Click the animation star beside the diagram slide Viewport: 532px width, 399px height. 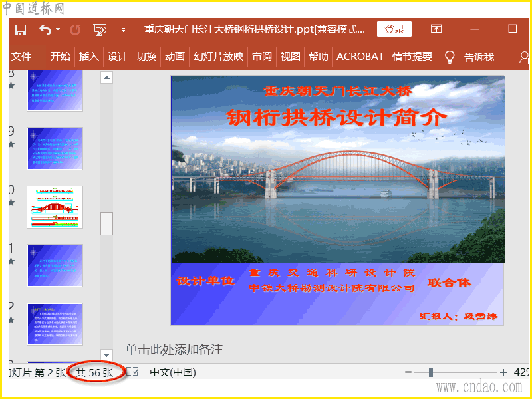[x=11, y=203]
